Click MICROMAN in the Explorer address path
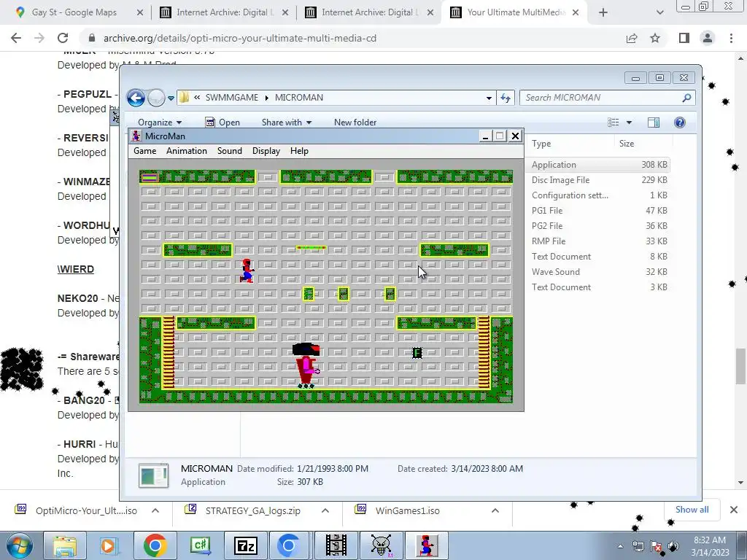747x560 pixels. [x=298, y=98]
